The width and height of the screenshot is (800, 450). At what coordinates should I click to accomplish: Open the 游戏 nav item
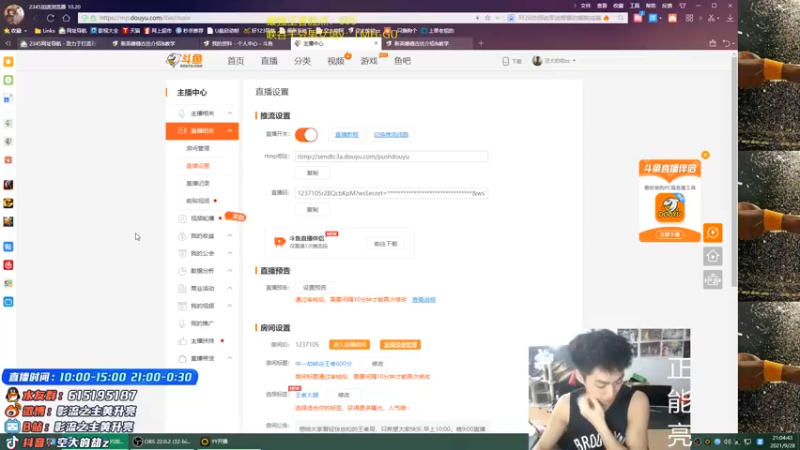point(369,61)
